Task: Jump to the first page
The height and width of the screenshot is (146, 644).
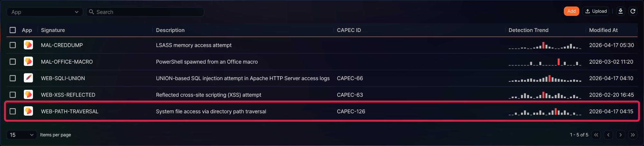Action: click(596, 135)
